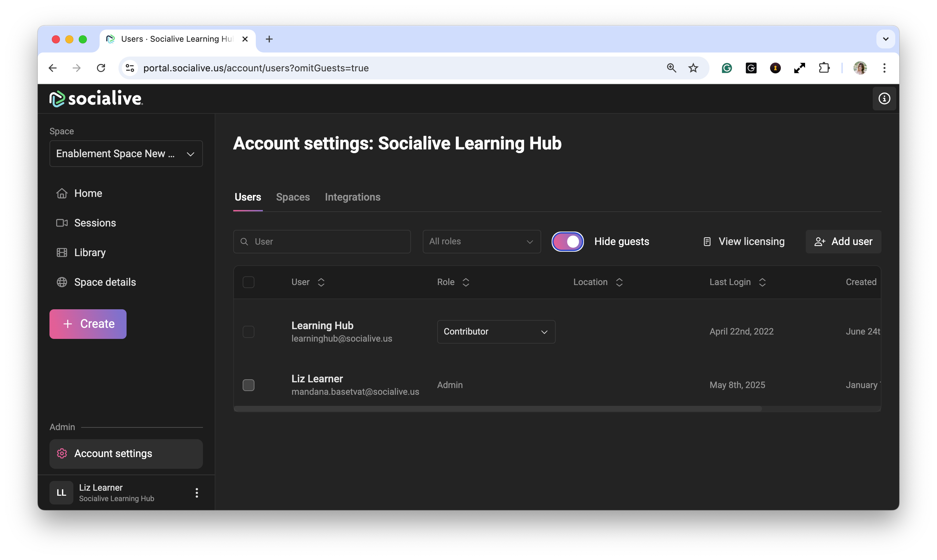Switch to the Integrations tab
Viewport: 937px width, 560px height.
pos(352,197)
